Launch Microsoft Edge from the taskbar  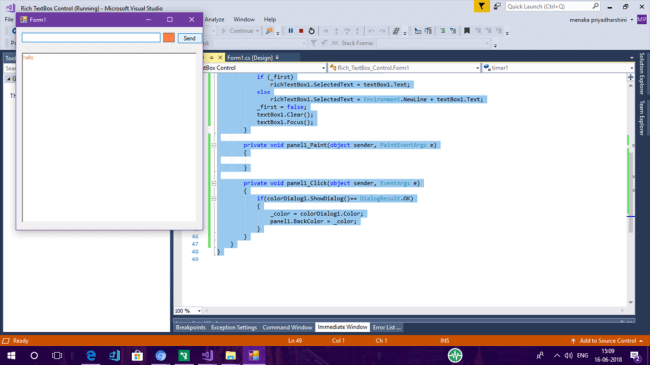pyautogui.click(x=91, y=355)
